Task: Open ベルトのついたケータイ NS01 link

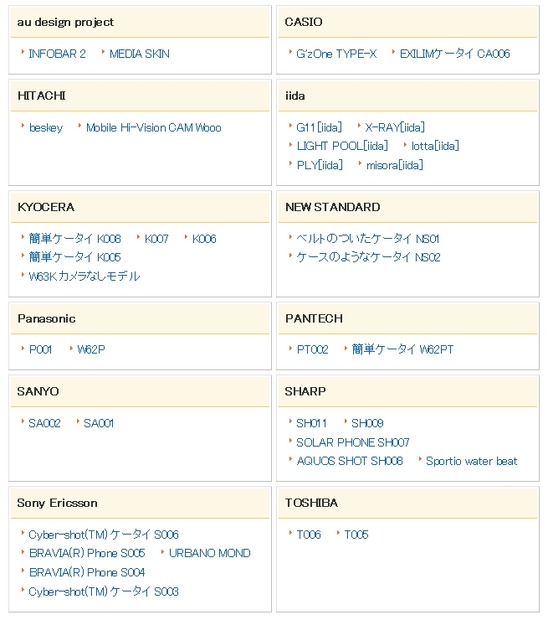Action: 368,239
